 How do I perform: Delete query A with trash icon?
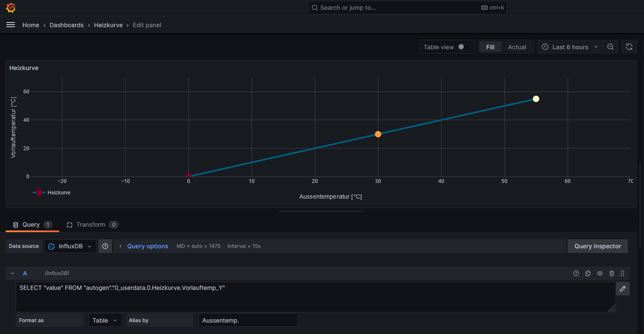pos(612,273)
